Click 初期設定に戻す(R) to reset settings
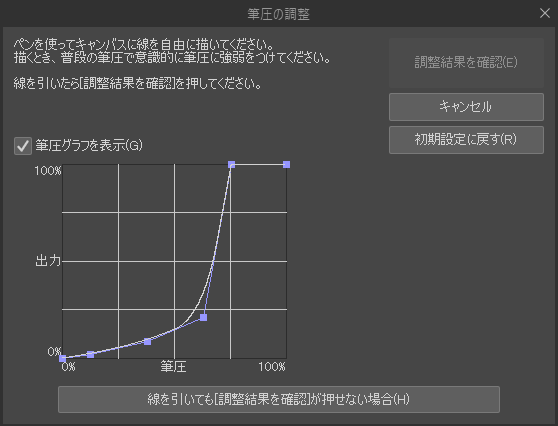558x426 pixels. (466, 140)
